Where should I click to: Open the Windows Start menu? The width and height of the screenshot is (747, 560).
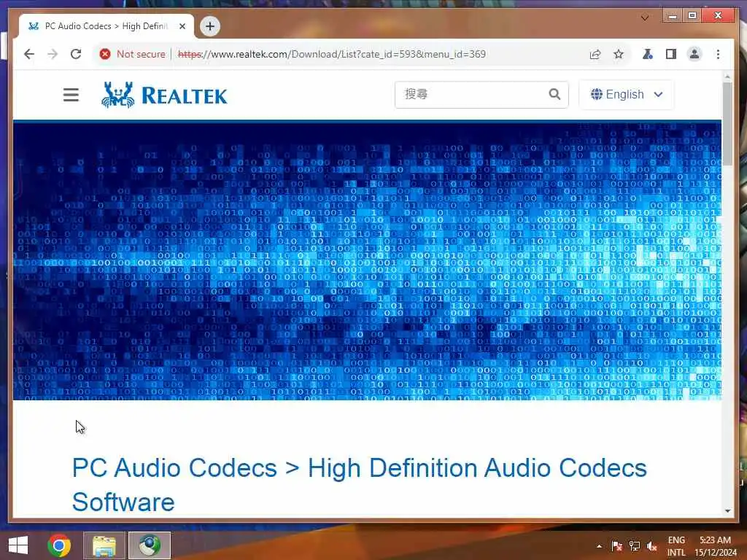(x=18, y=545)
